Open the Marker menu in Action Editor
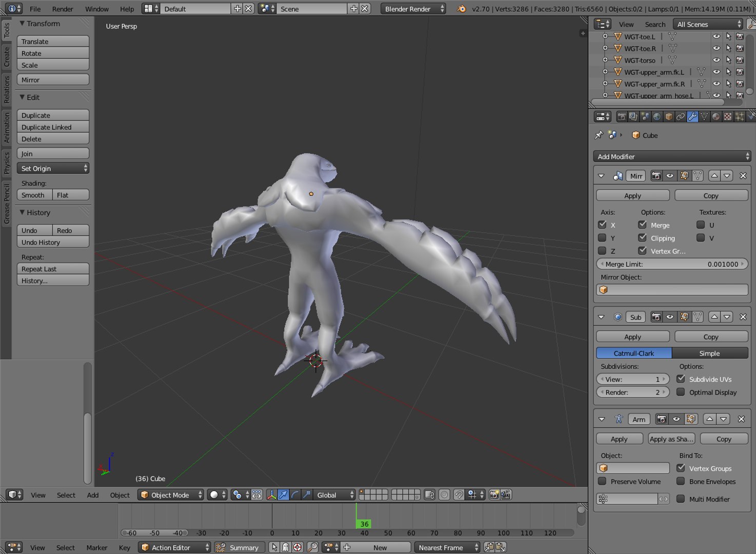The width and height of the screenshot is (756, 554). [x=97, y=548]
